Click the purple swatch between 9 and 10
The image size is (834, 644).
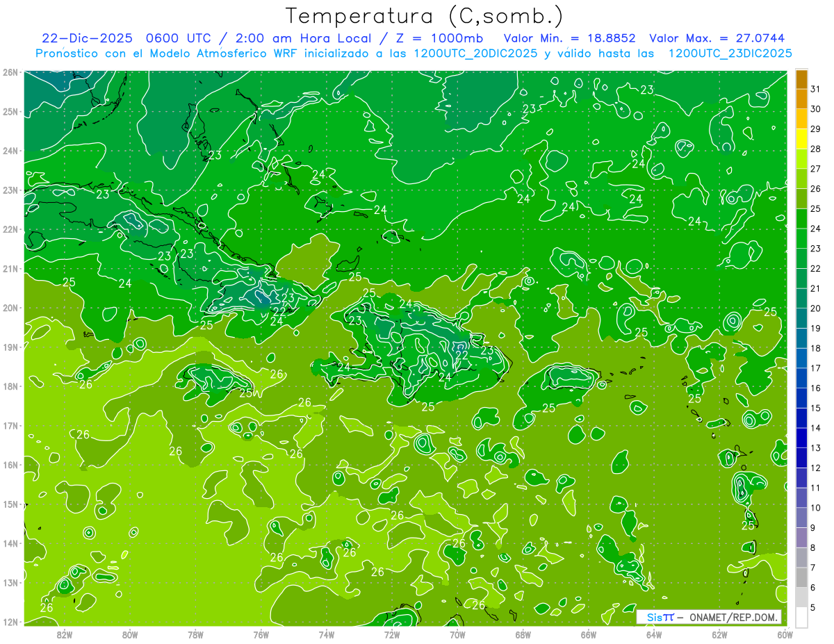click(x=801, y=518)
